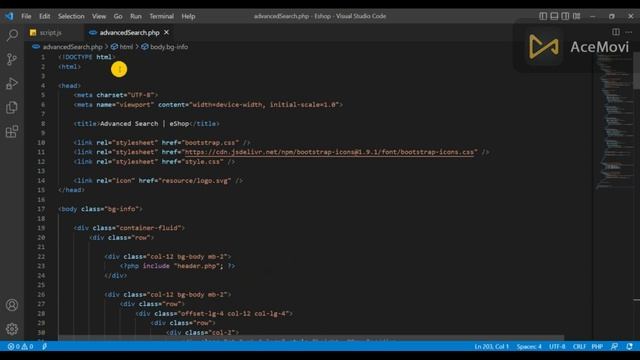
Task: Click the VS Code logo icon
Action: [x=9, y=16]
